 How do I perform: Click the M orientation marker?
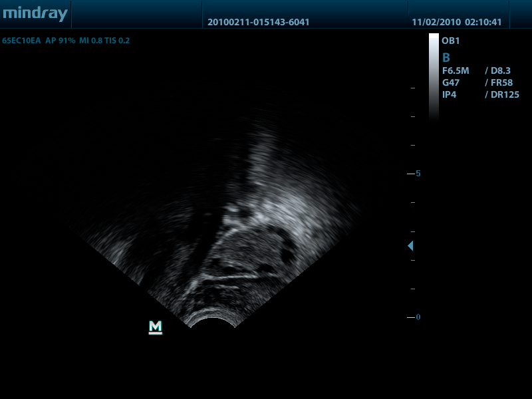(156, 327)
